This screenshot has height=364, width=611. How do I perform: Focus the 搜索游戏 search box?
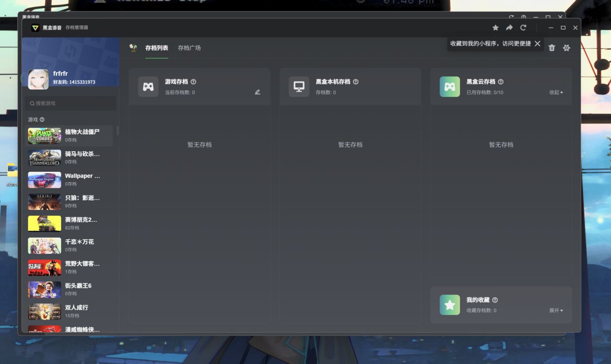(71, 103)
